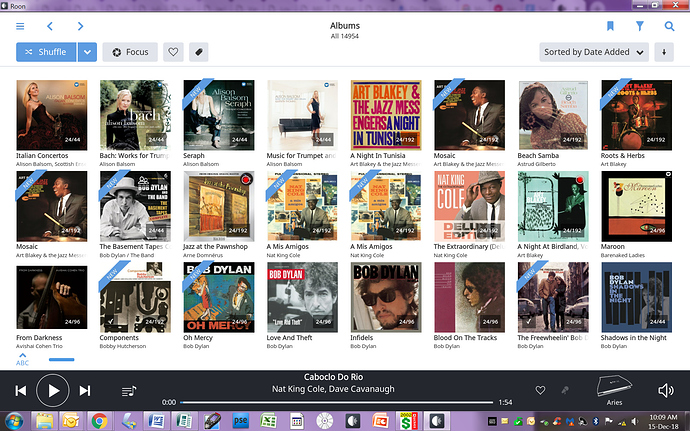The height and width of the screenshot is (431, 690).
Task: Expand the ABC alphabet jump index
Action: (x=22, y=359)
